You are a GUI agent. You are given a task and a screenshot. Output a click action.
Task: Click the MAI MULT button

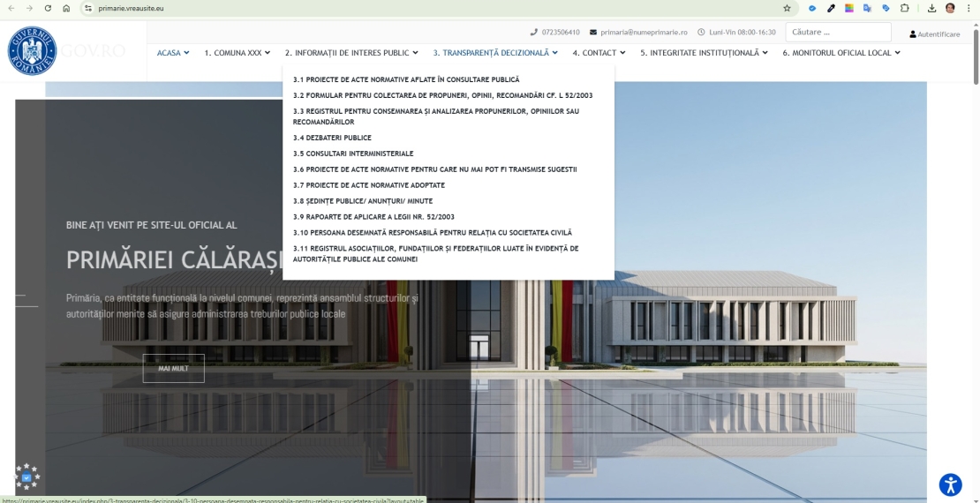click(173, 368)
